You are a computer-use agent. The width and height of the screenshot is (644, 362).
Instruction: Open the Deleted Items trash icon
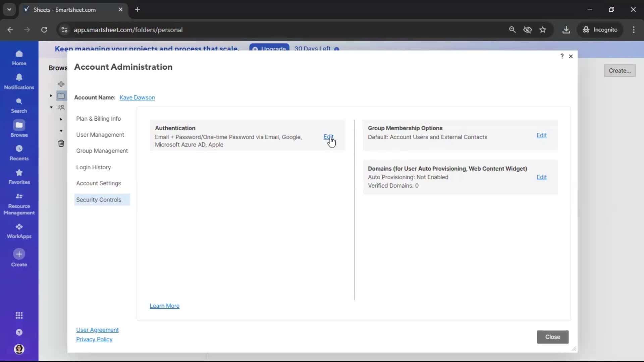pos(61,143)
